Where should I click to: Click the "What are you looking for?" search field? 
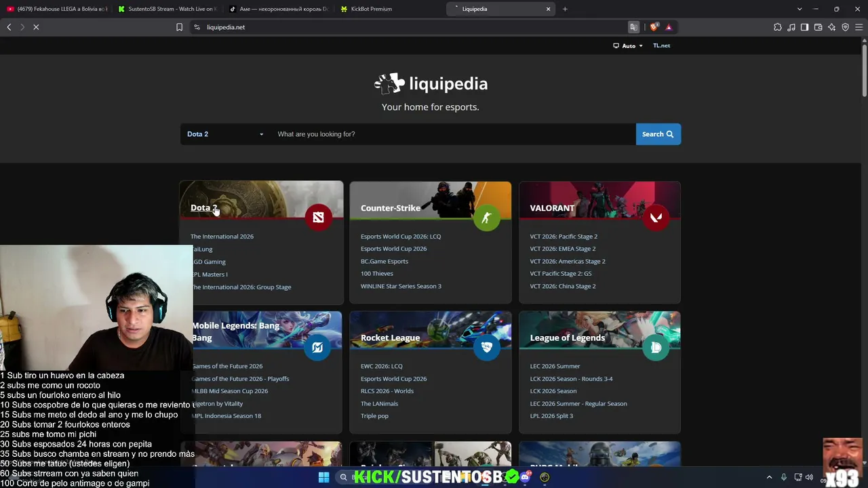pyautogui.click(x=453, y=134)
